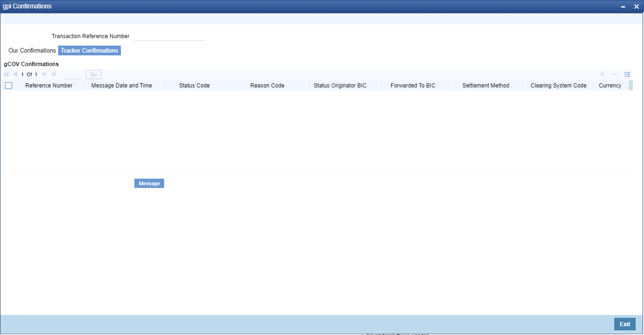Tick the select-all checkbox in table header
This screenshot has width=644, height=335.
coord(8,86)
